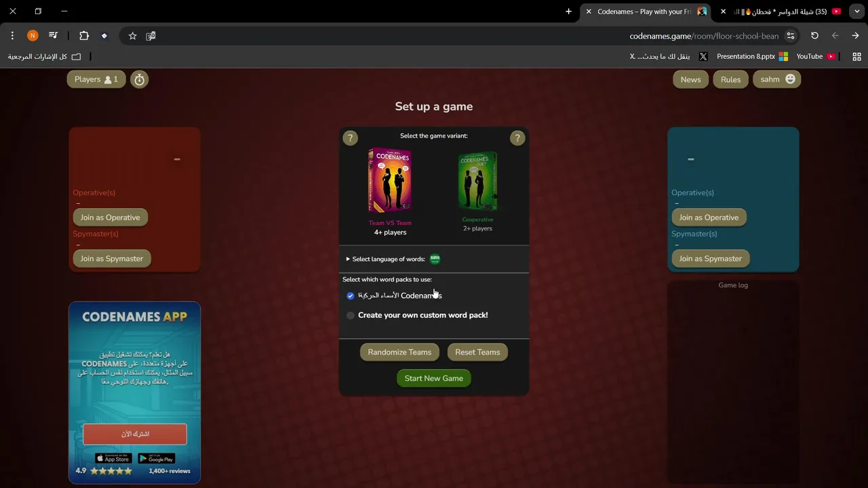The image size is (868, 488).
Task: Click Start New Game
Action: 434,378
